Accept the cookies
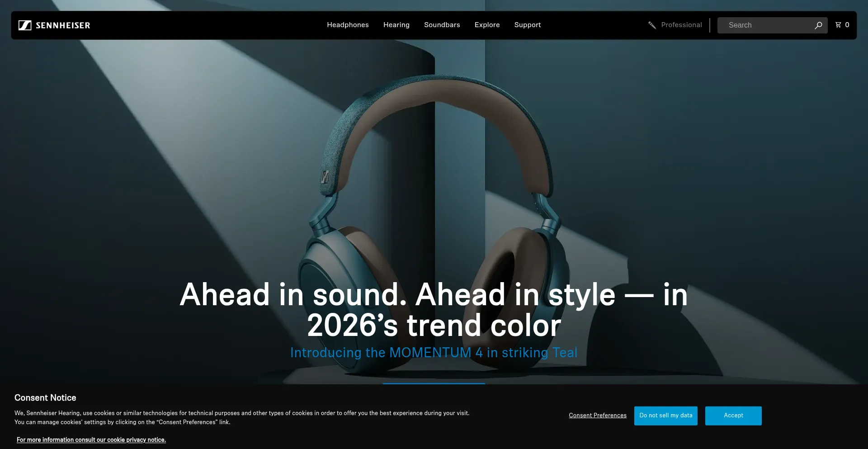868x449 pixels. click(733, 416)
